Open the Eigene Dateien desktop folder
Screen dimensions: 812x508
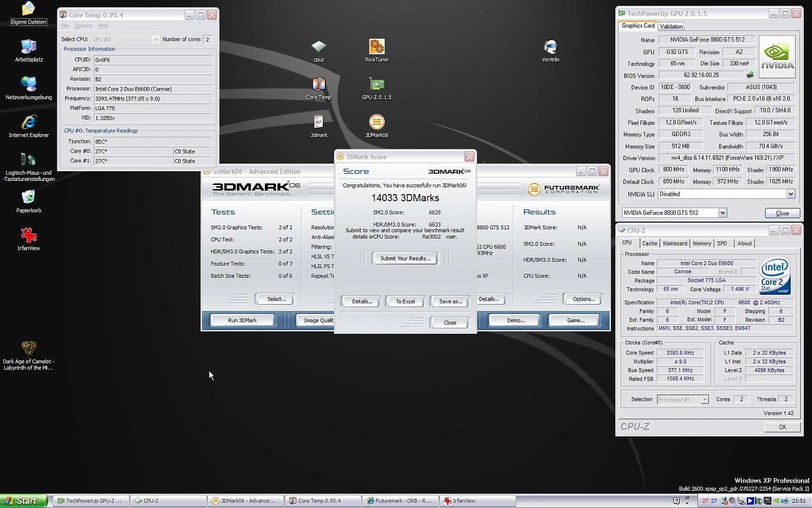pyautogui.click(x=28, y=13)
